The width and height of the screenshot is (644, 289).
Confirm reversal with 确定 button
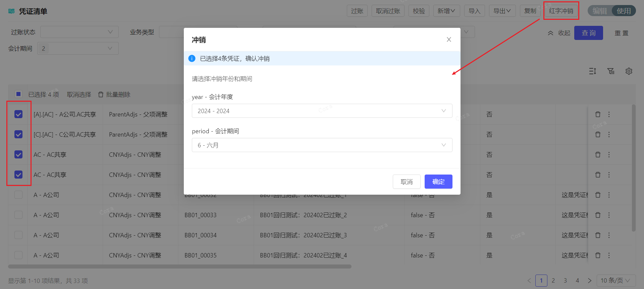coord(438,182)
